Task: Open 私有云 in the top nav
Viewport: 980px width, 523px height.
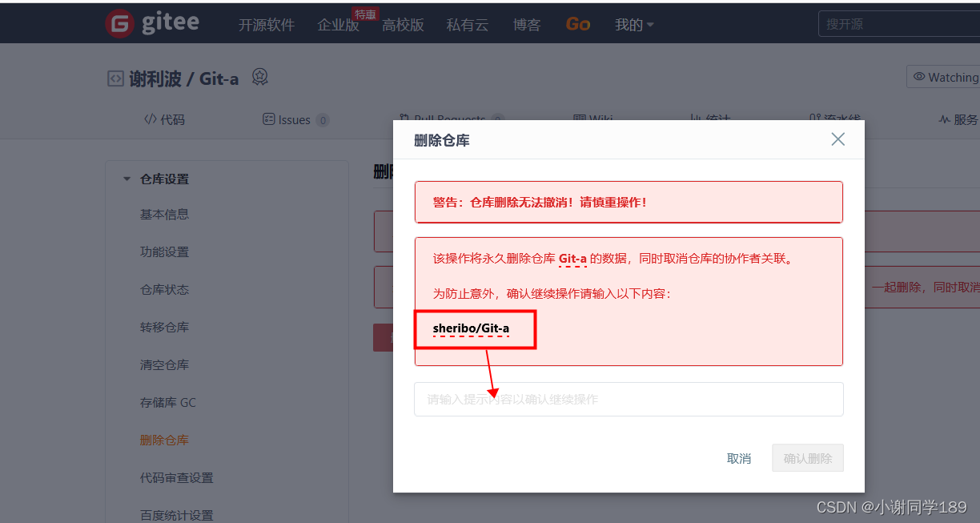Action: pyautogui.click(x=468, y=25)
